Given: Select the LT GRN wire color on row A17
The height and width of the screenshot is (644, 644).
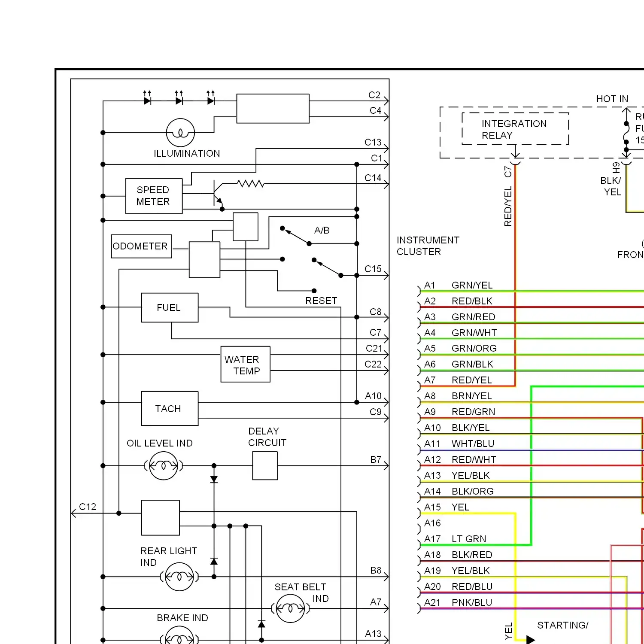Looking at the screenshot, I should [469, 539].
